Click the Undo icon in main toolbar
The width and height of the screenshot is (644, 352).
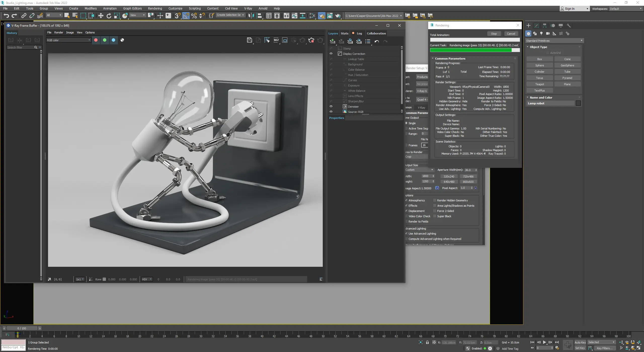pyautogui.click(x=6, y=16)
